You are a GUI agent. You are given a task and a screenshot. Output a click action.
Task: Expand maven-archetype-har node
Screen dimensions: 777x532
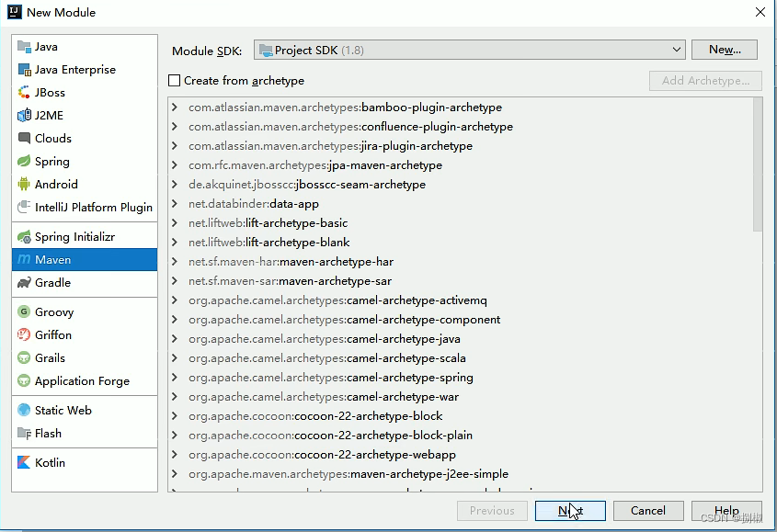click(175, 262)
